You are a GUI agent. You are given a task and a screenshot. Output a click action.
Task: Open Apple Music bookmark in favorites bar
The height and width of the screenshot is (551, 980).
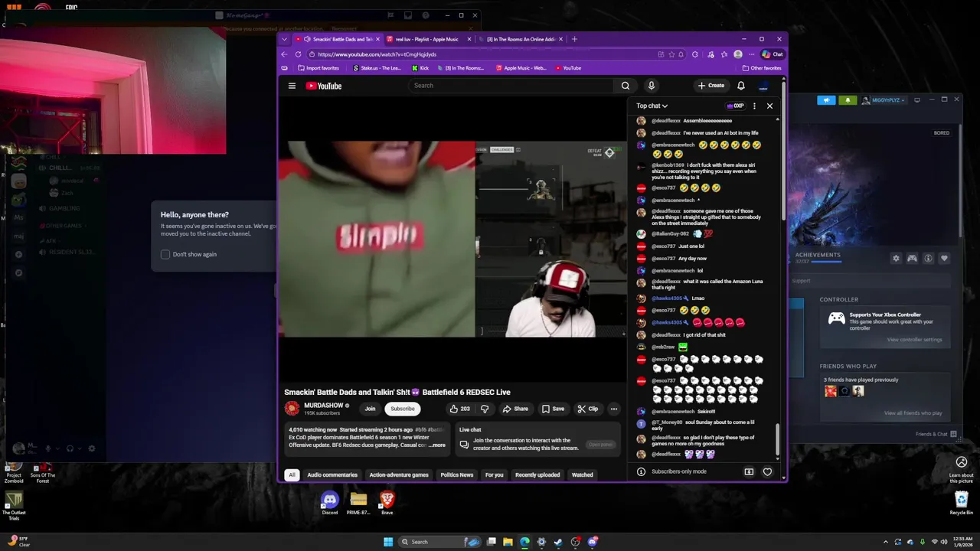(x=521, y=68)
